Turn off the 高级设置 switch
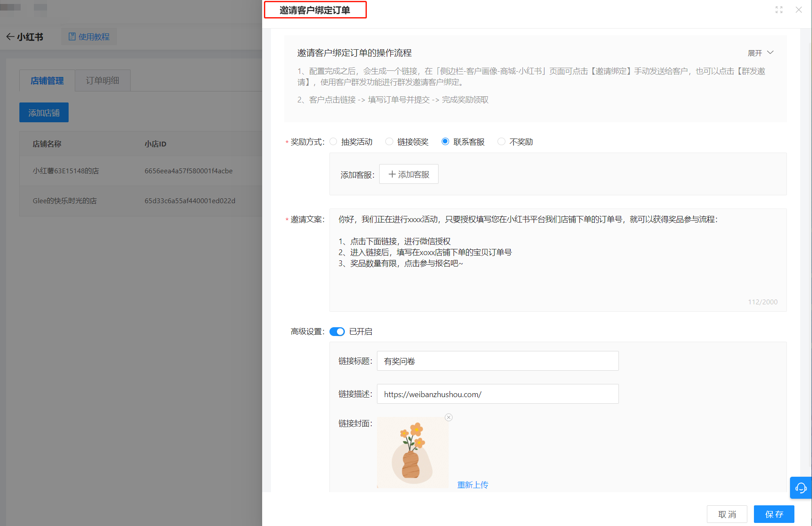The image size is (812, 526). point(337,332)
